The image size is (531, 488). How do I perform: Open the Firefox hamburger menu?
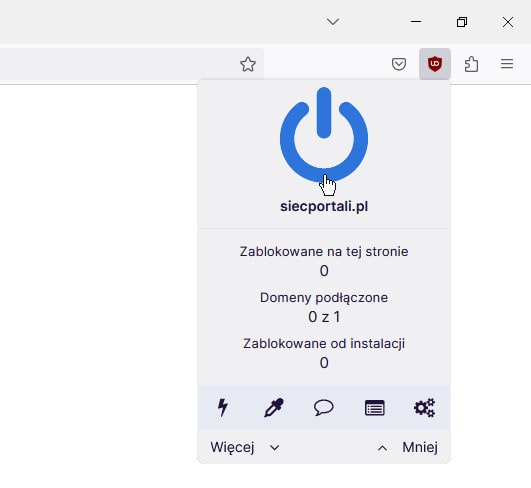[507, 64]
